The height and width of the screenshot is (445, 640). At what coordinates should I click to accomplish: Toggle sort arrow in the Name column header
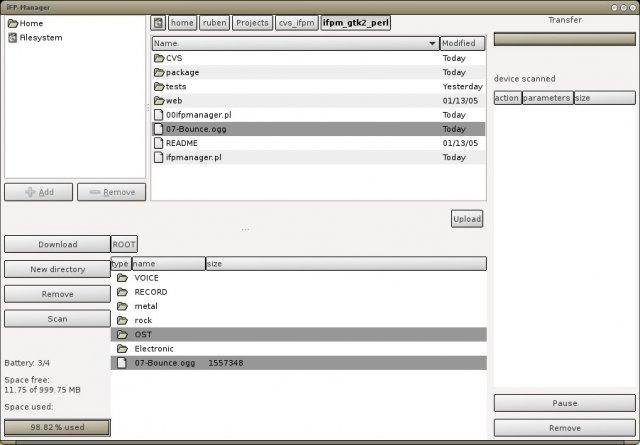coord(432,43)
